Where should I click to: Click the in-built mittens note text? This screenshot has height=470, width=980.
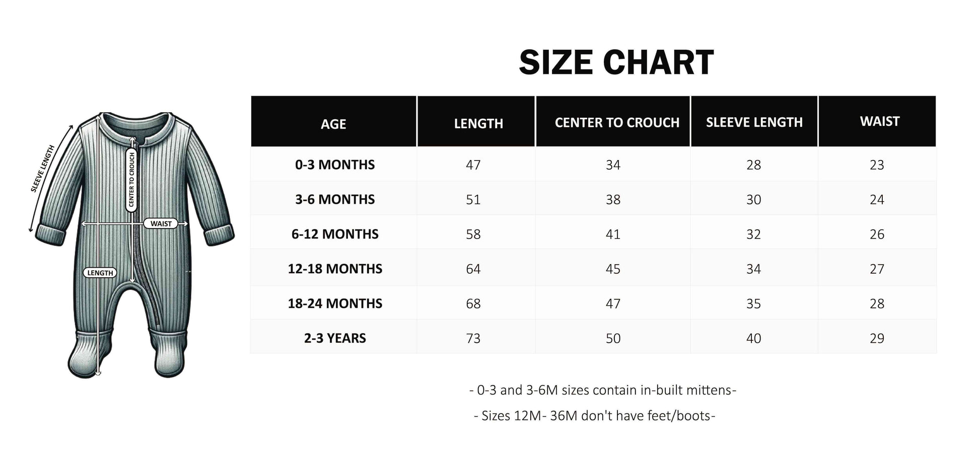[x=602, y=390]
